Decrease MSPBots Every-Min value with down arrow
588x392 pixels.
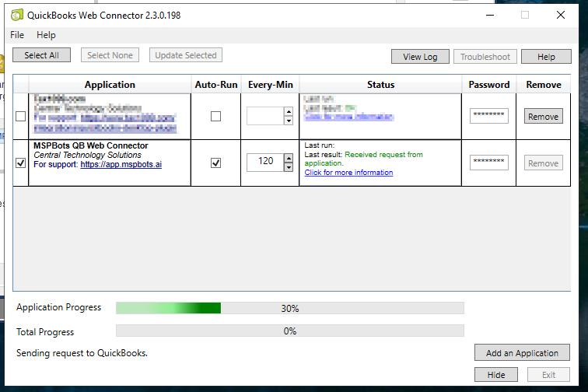pyautogui.click(x=289, y=167)
